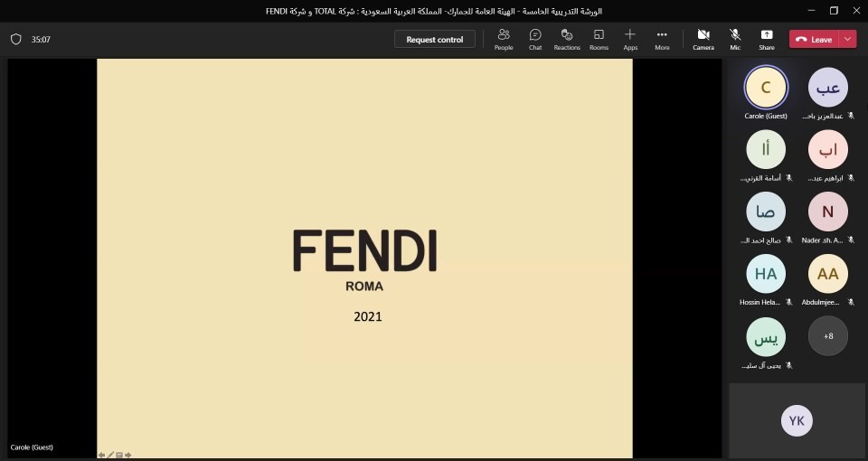This screenshot has width=868, height=461.
Task: Open the Apps panel
Action: pyautogui.click(x=630, y=39)
